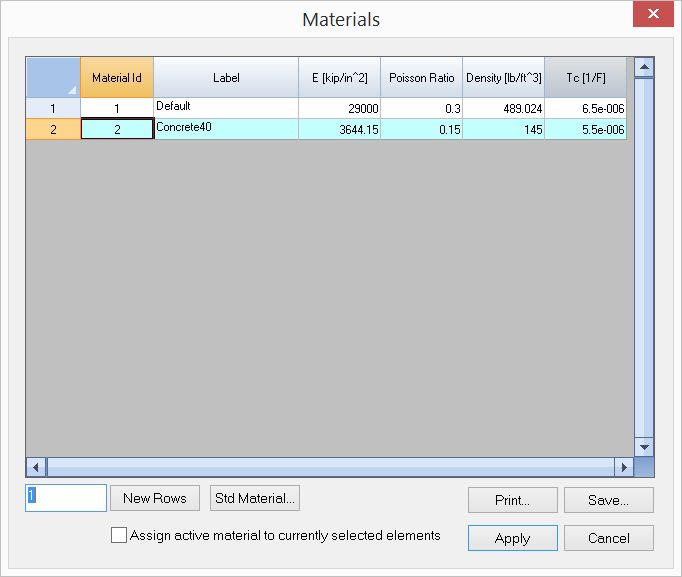The height and width of the screenshot is (577, 682).
Task: Click the vertical scrollbar track
Action: [644, 257]
